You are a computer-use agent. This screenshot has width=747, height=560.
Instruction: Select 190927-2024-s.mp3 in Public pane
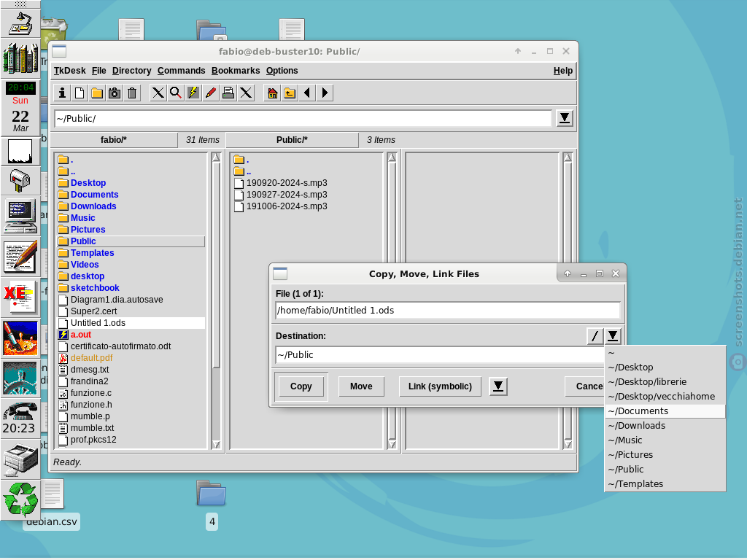click(x=287, y=195)
